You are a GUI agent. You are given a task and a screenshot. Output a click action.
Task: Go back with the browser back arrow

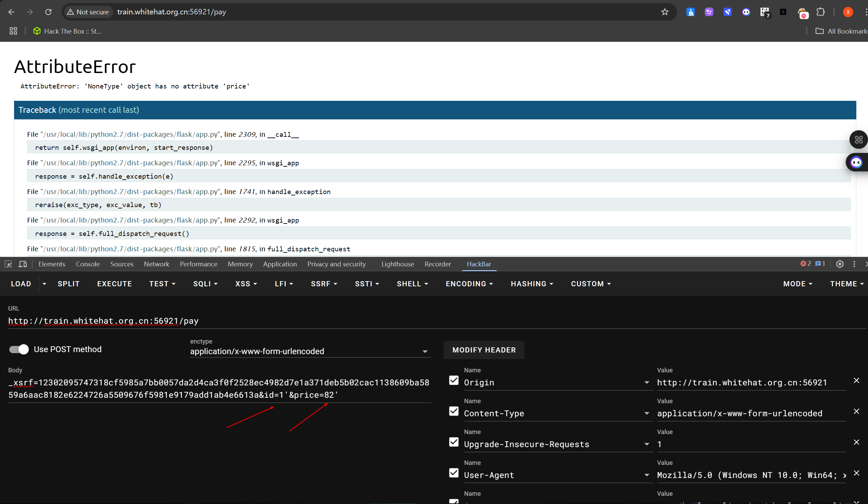coord(11,12)
